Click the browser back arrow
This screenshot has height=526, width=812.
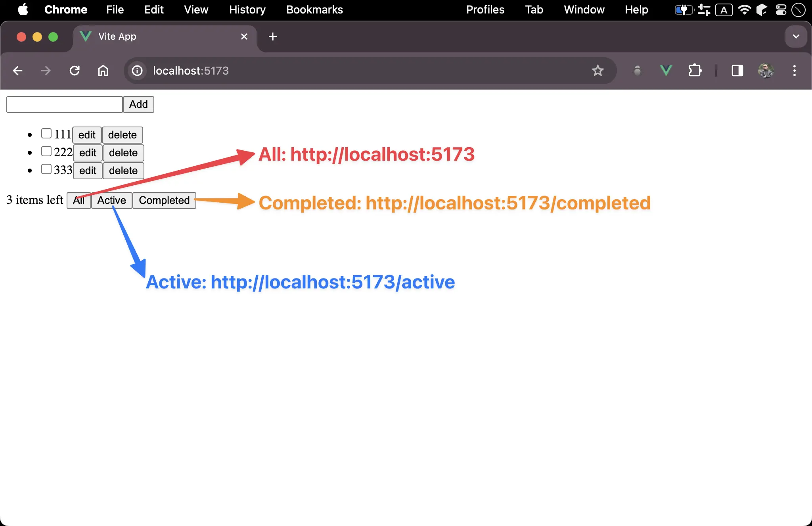coord(17,71)
